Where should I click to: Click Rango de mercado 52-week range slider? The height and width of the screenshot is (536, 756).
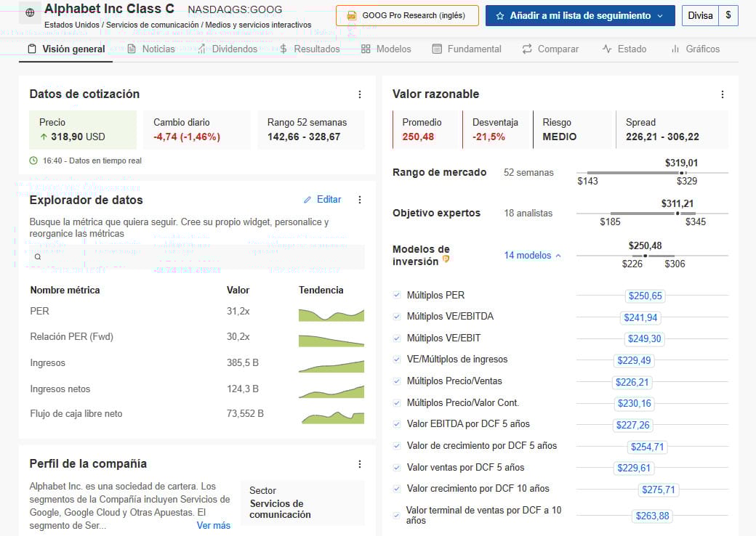click(x=652, y=172)
